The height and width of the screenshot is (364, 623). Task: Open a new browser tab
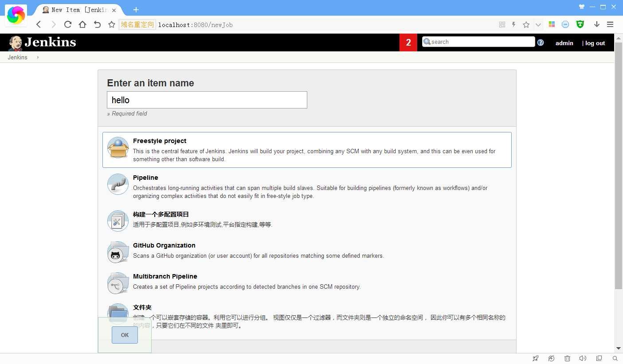click(136, 10)
